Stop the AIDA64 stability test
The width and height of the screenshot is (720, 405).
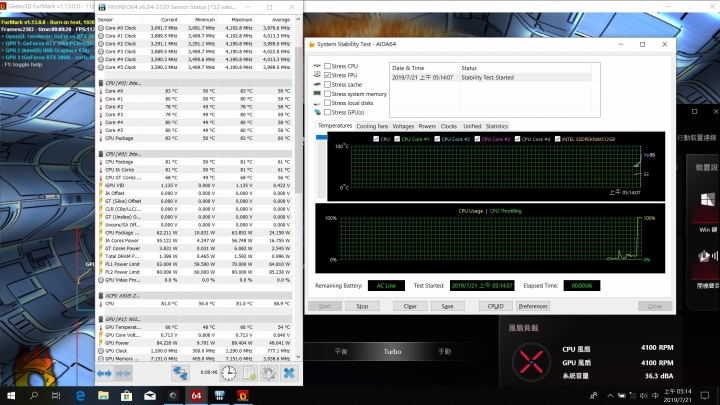coord(362,306)
